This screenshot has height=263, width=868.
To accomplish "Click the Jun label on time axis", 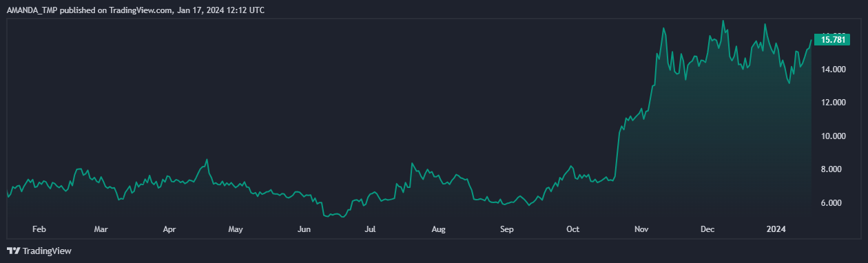I will [x=303, y=229].
